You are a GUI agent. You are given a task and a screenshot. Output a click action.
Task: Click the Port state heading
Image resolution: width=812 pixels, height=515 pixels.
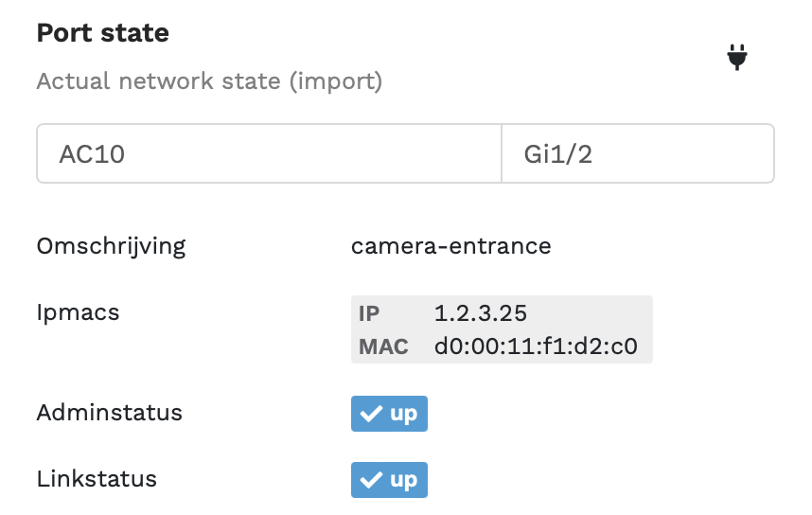[x=103, y=33]
